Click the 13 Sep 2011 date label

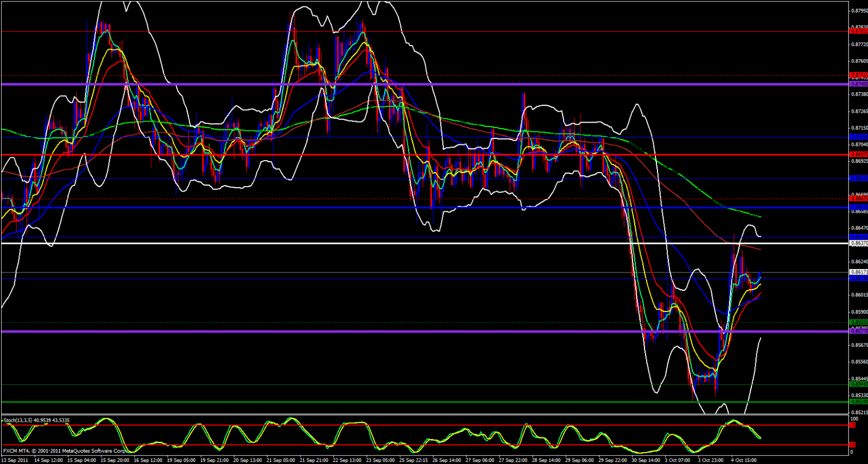pyautogui.click(x=15, y=460)
